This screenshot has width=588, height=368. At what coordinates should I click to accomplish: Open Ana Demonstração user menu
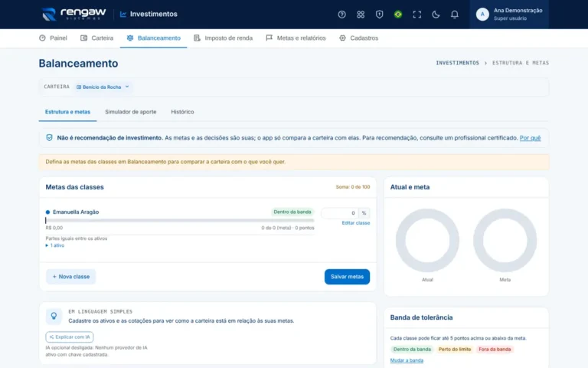(x=509, y=15)
